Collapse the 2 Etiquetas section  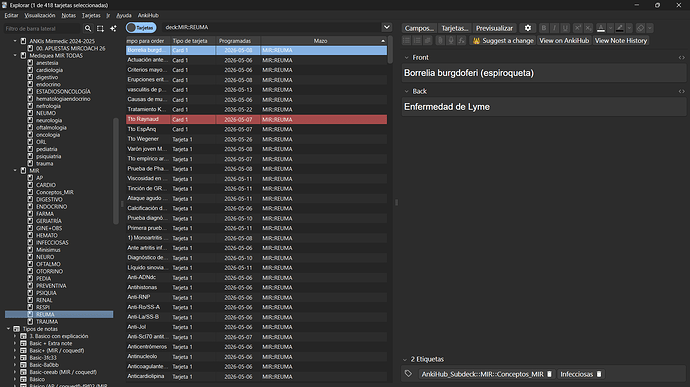coord(405,359)
